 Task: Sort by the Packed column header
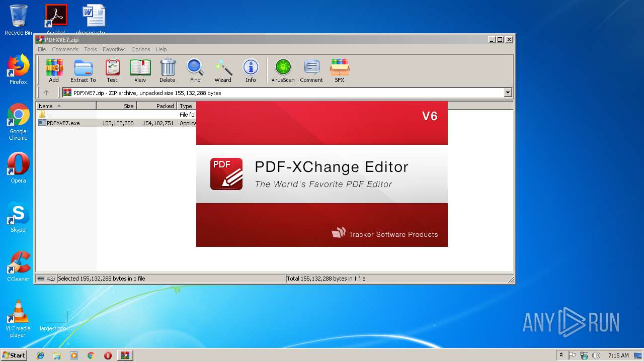click(156, 106)
